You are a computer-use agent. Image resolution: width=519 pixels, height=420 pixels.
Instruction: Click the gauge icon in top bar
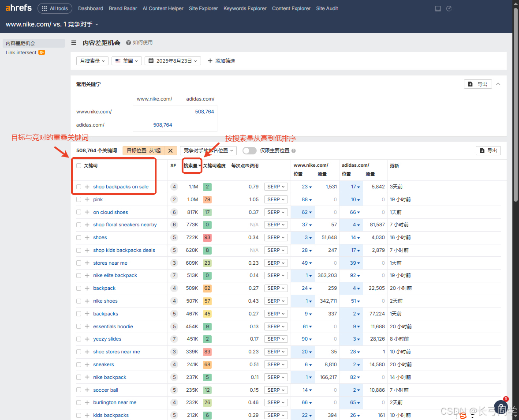click(x=449, y=9)
